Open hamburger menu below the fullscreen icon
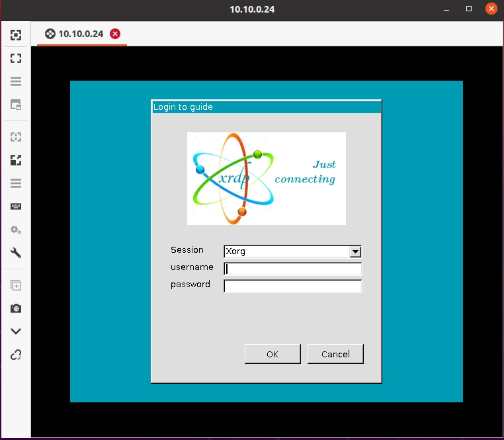This screenshot has height=440, width=504. pyautogui.click(x=16, y=81)
